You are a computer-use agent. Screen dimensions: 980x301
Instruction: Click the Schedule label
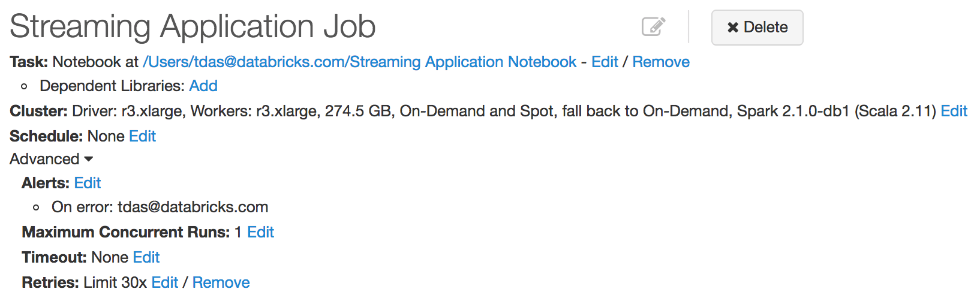[x=46, y=136]
